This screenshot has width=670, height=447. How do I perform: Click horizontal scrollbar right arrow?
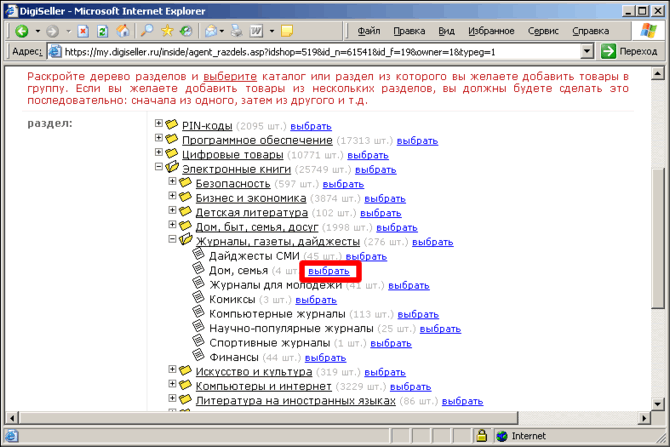[644, 418]
